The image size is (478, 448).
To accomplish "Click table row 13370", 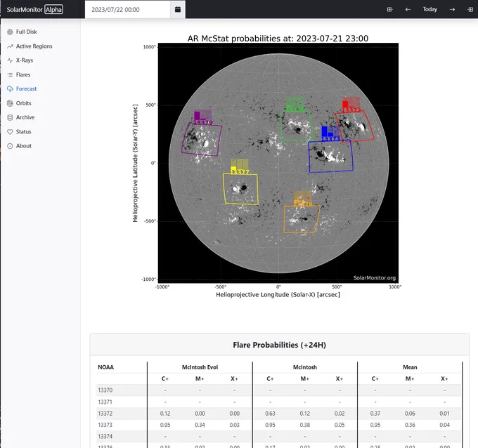I will [279, 390].
